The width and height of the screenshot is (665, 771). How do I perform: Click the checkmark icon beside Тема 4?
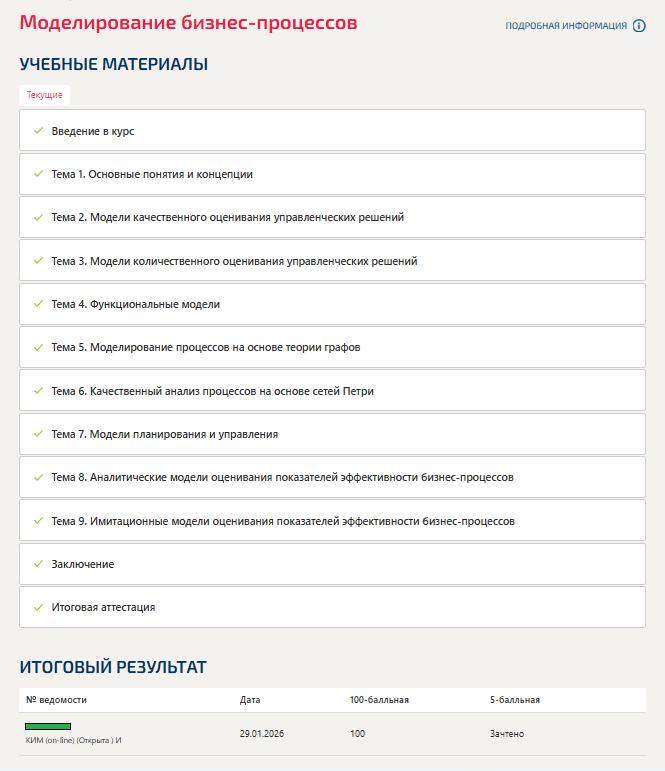tap(38, 304)
